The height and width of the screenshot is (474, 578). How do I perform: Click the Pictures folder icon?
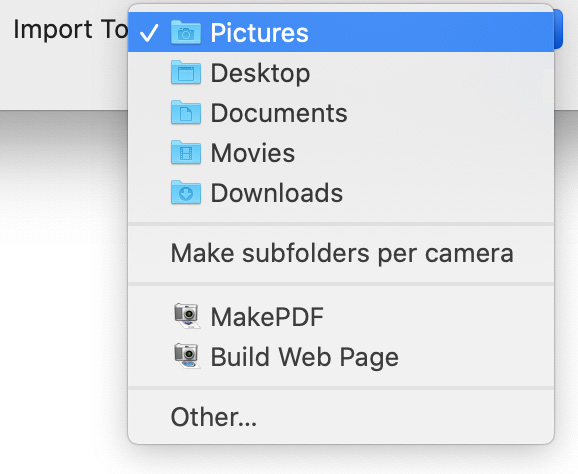pyautogui.click(x=186, y=32)
